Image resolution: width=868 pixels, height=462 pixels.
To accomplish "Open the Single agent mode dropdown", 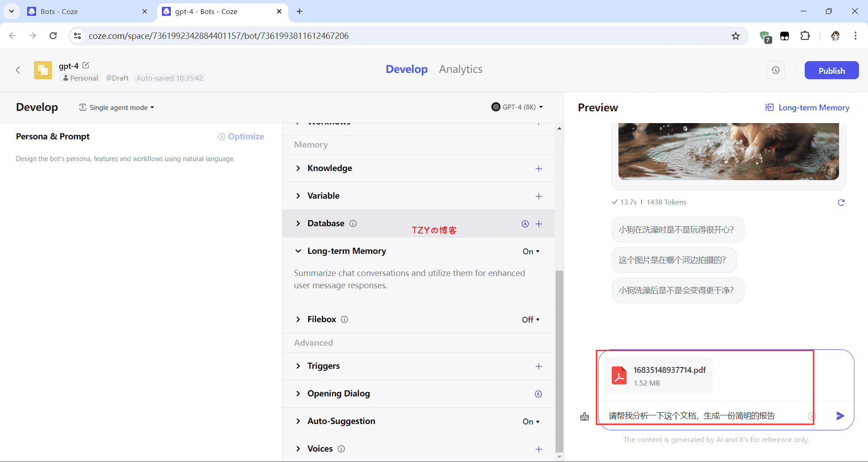I will point(117,108).
